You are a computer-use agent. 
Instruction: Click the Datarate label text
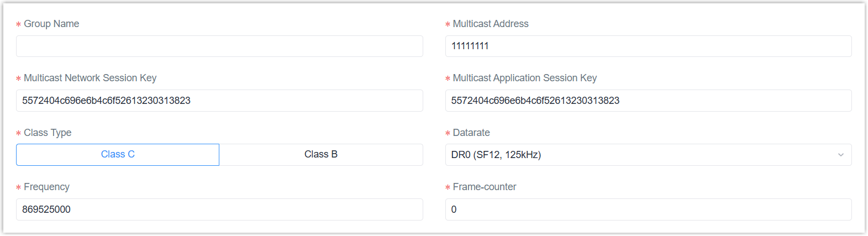tap(471, 133)
